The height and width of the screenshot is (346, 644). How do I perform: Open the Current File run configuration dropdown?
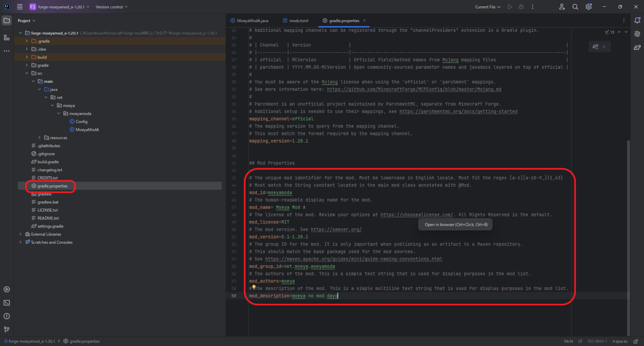488,7
